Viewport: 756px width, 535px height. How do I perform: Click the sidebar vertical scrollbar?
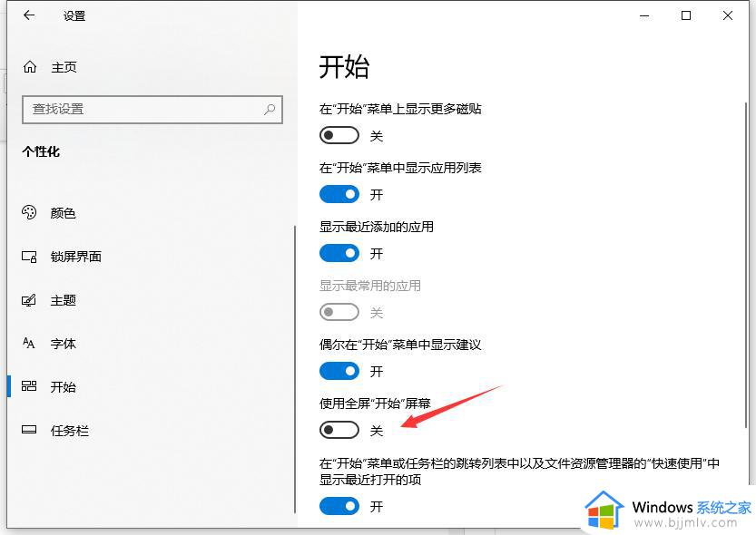(295, 369)
